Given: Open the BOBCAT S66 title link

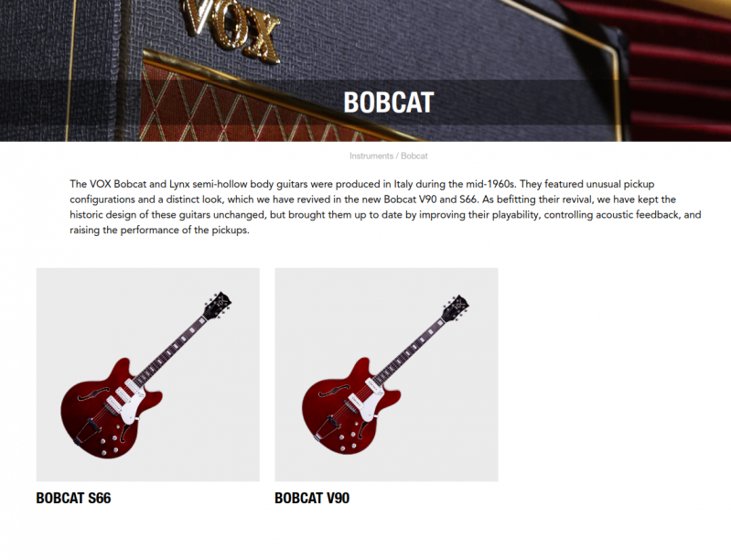Looking at the screenshot, I should point(74,498).
